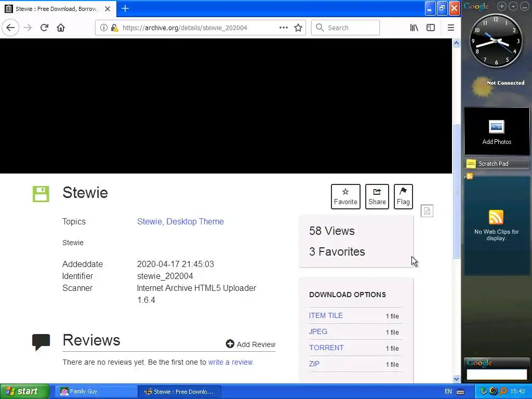Select the Stewie : Free Download tab
The height and width of the screenshot is (399, 532).
pyautogui.click(x=58, y=8)
